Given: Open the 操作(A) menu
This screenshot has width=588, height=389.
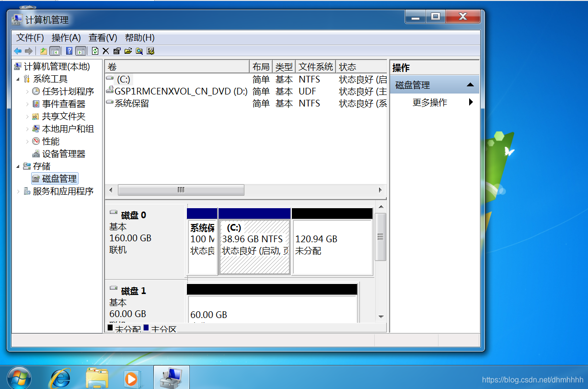Looking at the screenshot, I should [x=66, y=37].
